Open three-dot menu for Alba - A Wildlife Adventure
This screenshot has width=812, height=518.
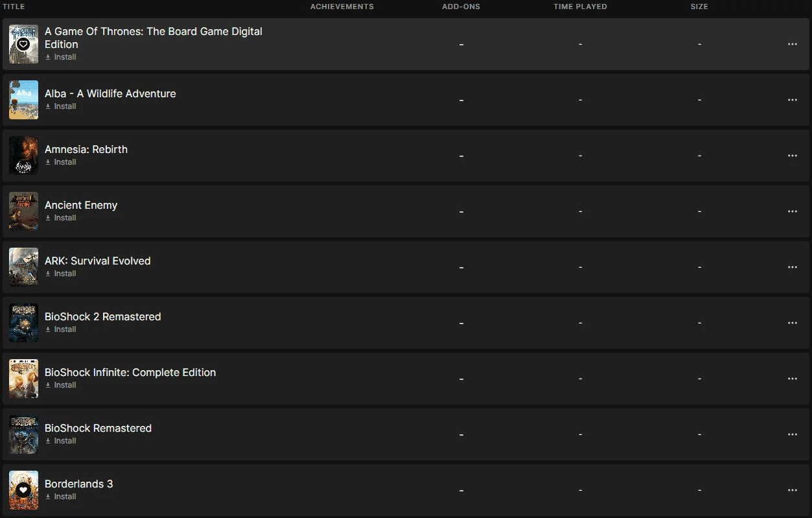tap(792, 100)
